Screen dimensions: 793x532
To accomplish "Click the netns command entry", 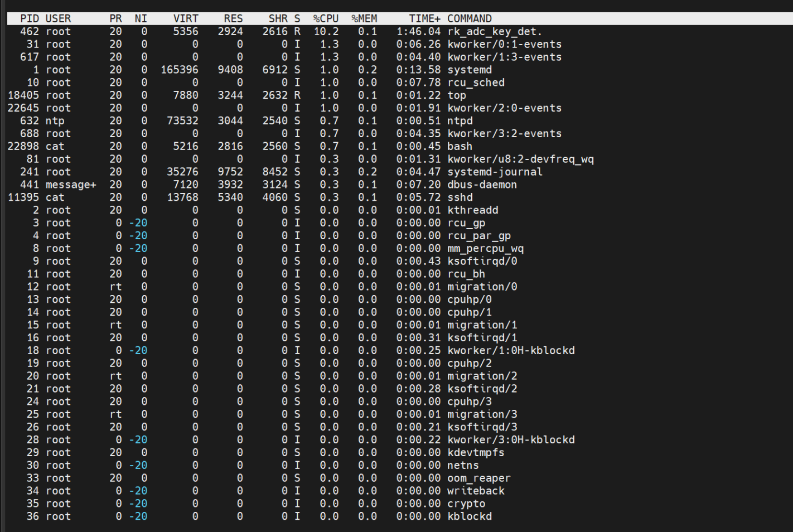I will (x=463, y=465).
